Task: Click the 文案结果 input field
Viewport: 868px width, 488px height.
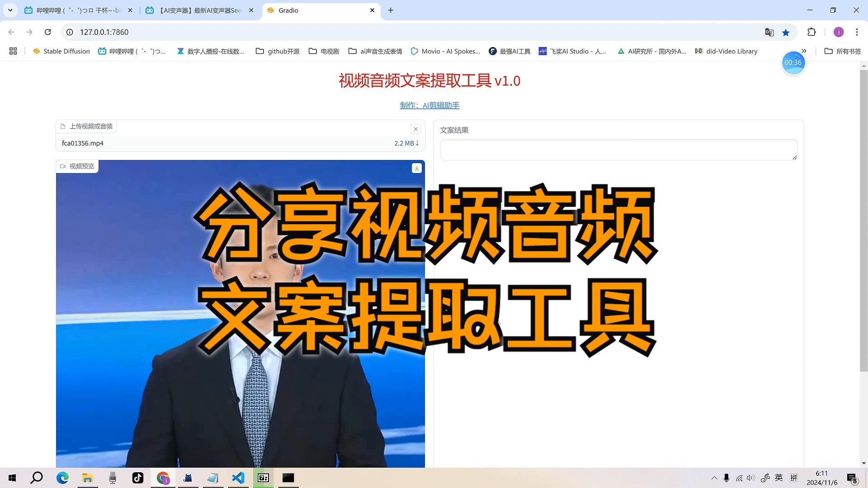Action: click(x=618, y=149)
